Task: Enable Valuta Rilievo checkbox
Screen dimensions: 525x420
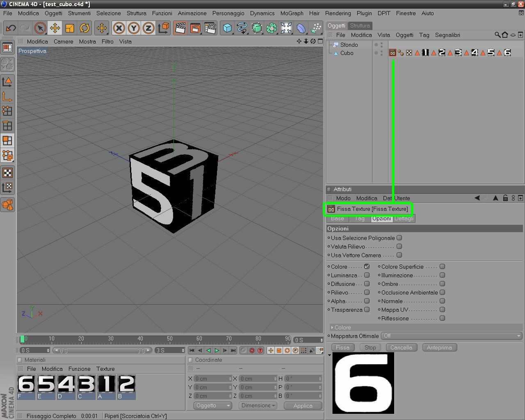Action: pos(399,247)
